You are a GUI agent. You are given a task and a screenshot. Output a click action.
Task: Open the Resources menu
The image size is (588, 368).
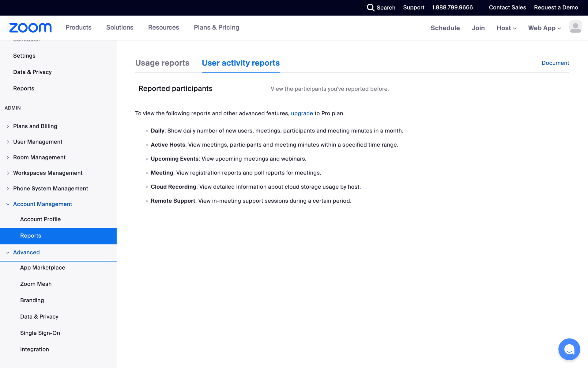click(x=164, y=28)
